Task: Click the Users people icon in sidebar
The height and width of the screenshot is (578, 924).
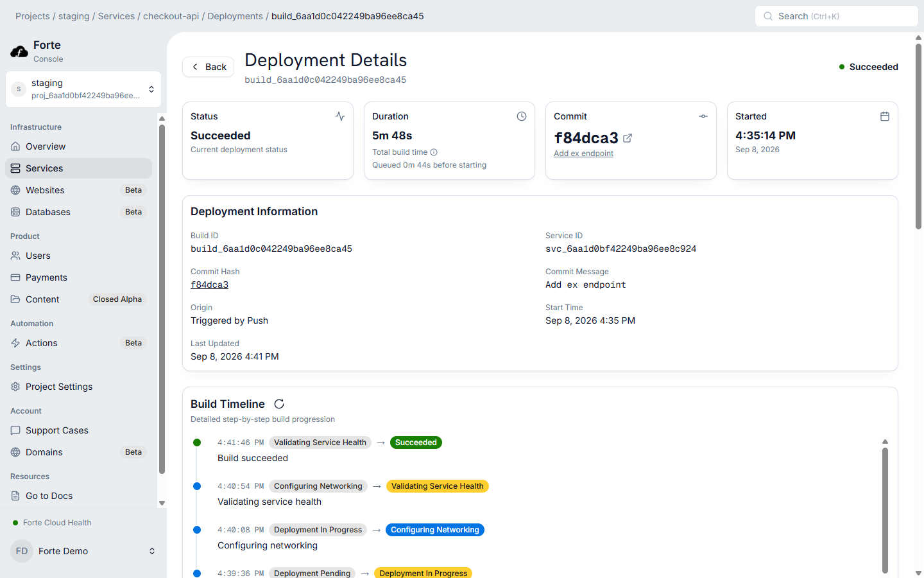Action: [x=15, y=256]
